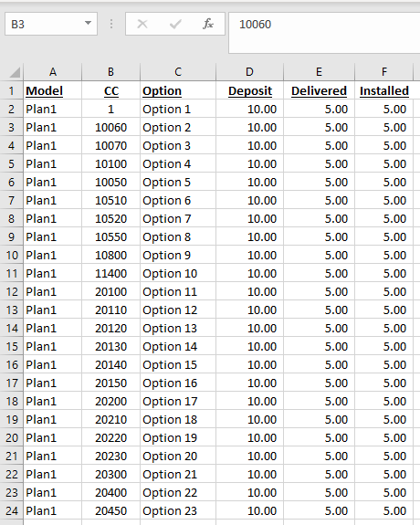
Task: Click the Delivered 5.00 cell in Option 19 row
Action: [x=319, y=437]
